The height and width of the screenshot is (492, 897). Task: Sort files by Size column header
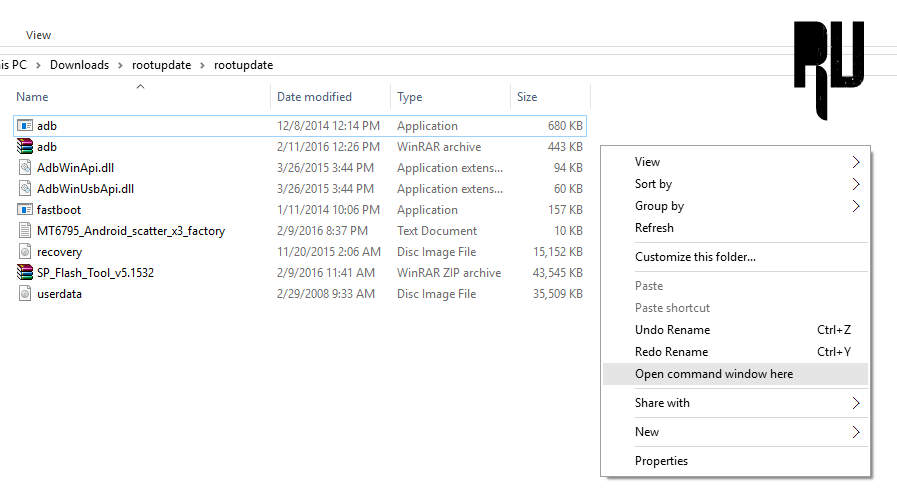tap(527, 97)
